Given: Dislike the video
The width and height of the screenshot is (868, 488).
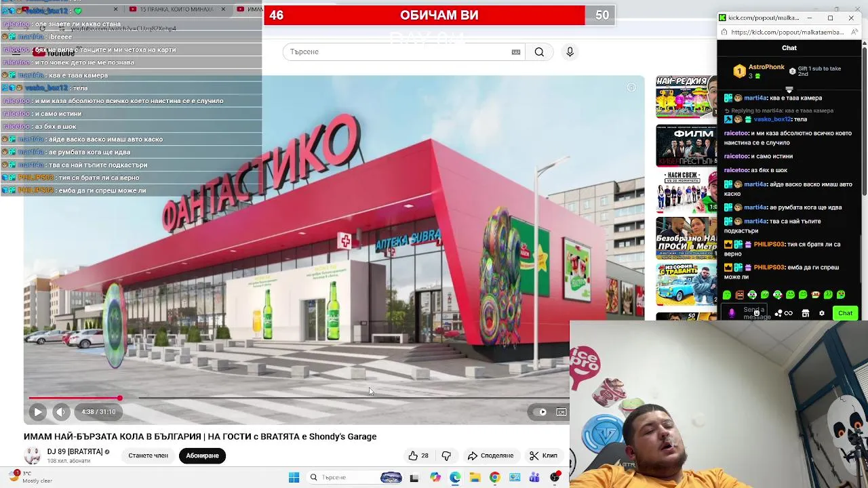Looking at the screenshot, I should pos(446,455).
